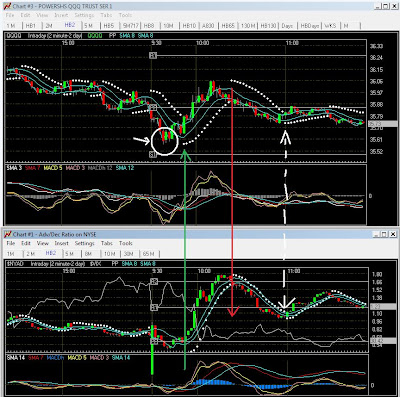Click the MACD 5 label in Chart #1's lower pane
The height and width of the screenshot is (397, 400).
tap(77, 358)
